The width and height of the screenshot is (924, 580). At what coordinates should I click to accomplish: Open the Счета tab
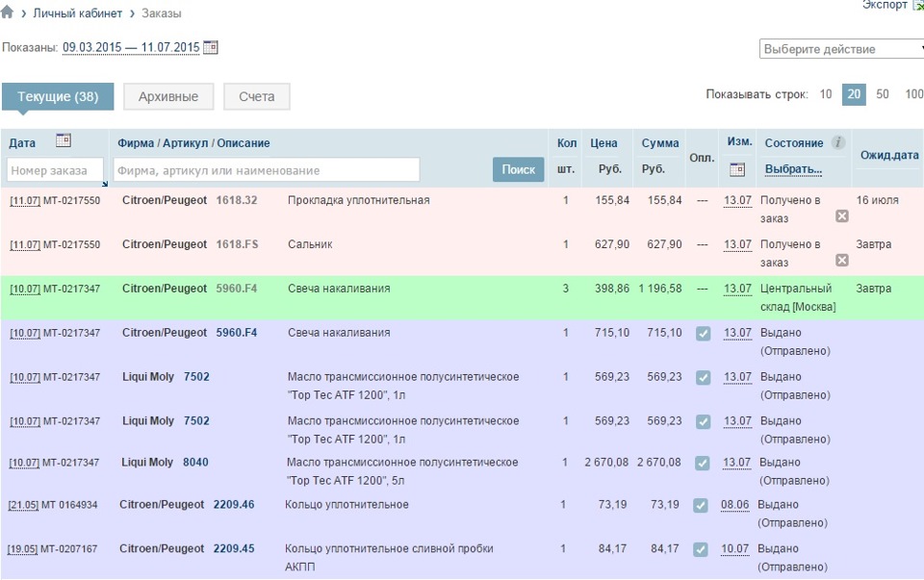257,97
